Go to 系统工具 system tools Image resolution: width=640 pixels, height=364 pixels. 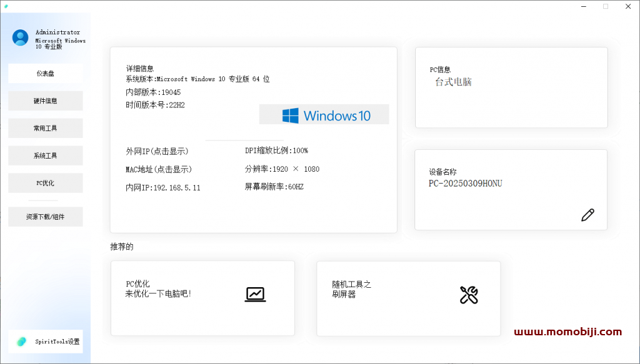point(45,155)
